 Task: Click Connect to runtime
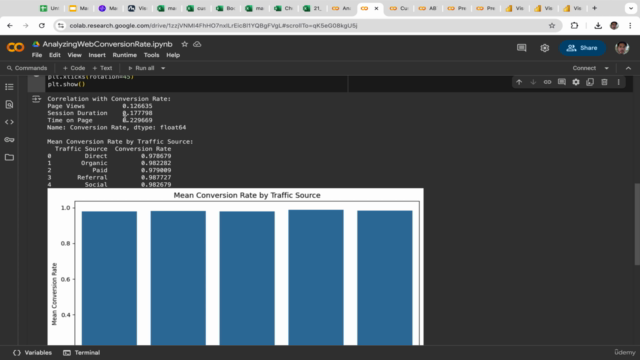(584, 68)
